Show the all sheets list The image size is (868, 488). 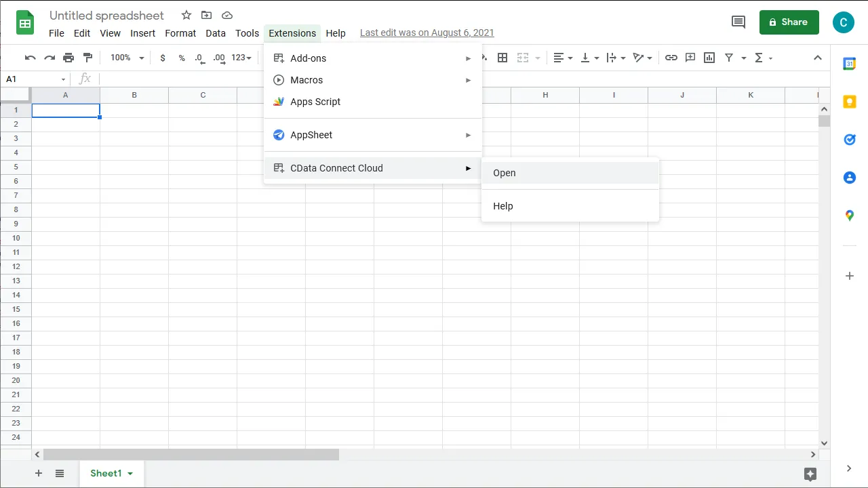click(60, 473)
